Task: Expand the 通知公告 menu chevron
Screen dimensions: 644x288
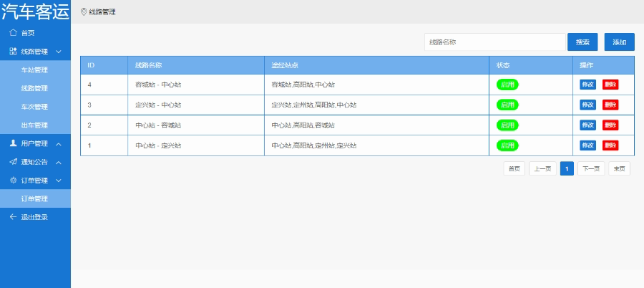Action: (x=59, y=163)
